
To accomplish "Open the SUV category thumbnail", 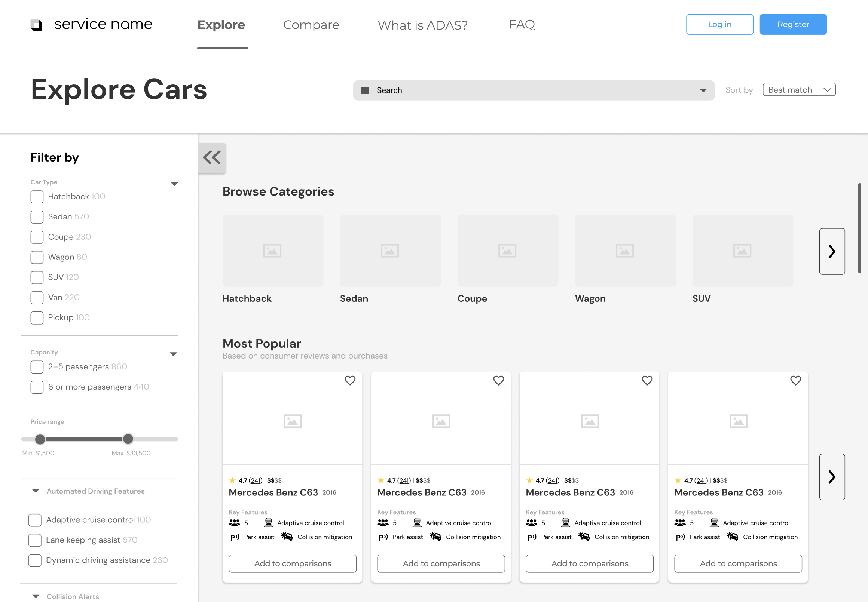I will (x=743, y=251).
